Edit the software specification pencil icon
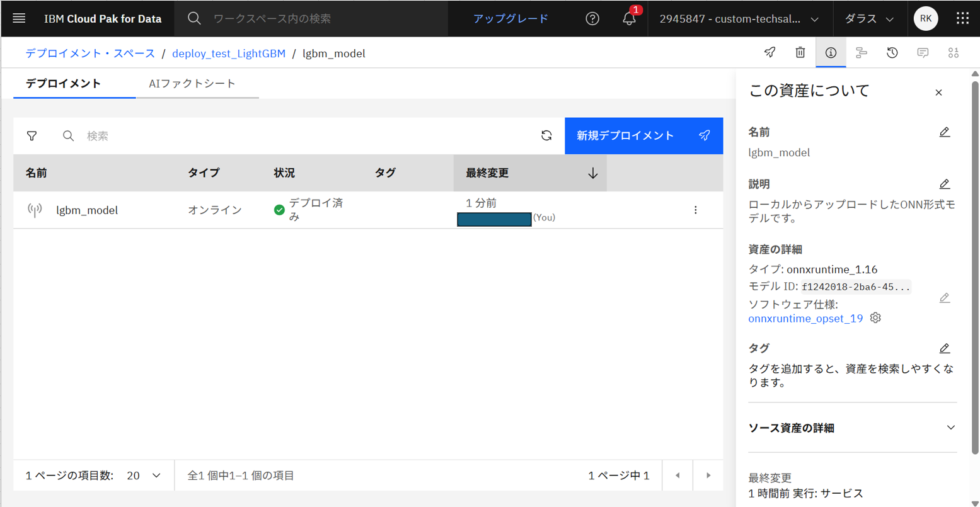Screen dimensions: 980x507 [x=944, y=298]
